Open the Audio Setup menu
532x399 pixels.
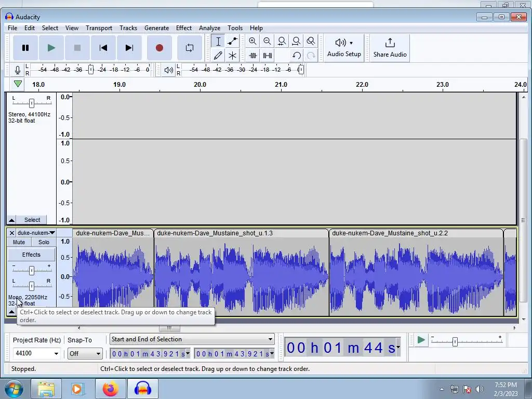(344, 48)
